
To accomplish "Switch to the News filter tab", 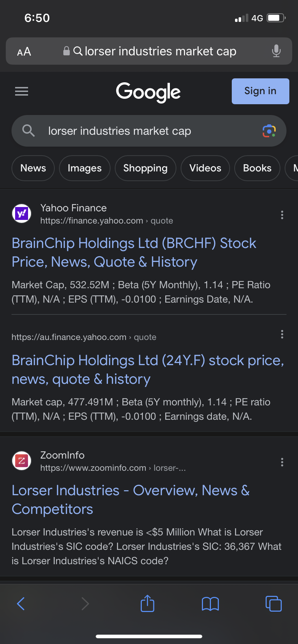I will (33, 168).
